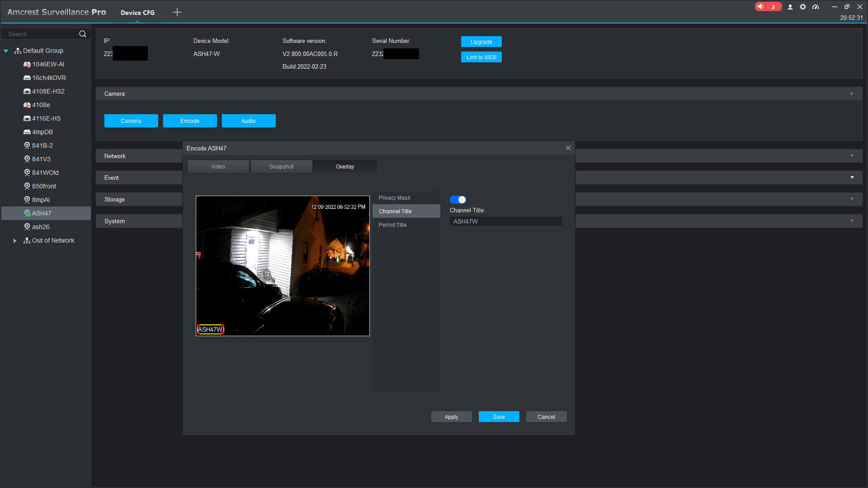The height and width of the screenshot is (488, 868).
Task: Toggle the Channel Title overlay switch
Action: click(x=458, y=200)
